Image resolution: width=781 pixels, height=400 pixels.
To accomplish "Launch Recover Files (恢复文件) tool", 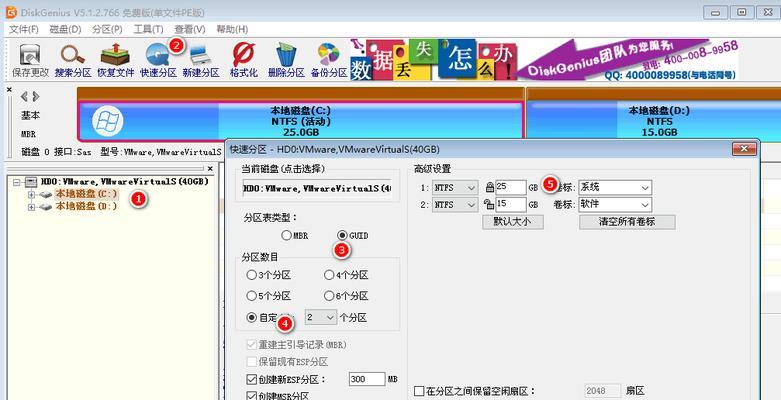I will (x=115, y=60).
